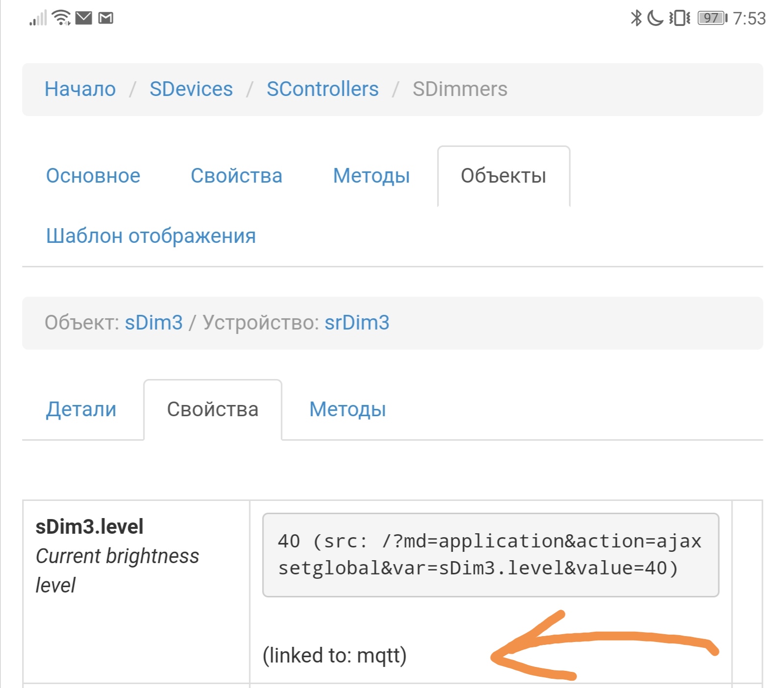Image resolution: width=784 pixels, height=688 pixels.
Task: Open the class-level Методы tab
Action: (x=371, y=176)
